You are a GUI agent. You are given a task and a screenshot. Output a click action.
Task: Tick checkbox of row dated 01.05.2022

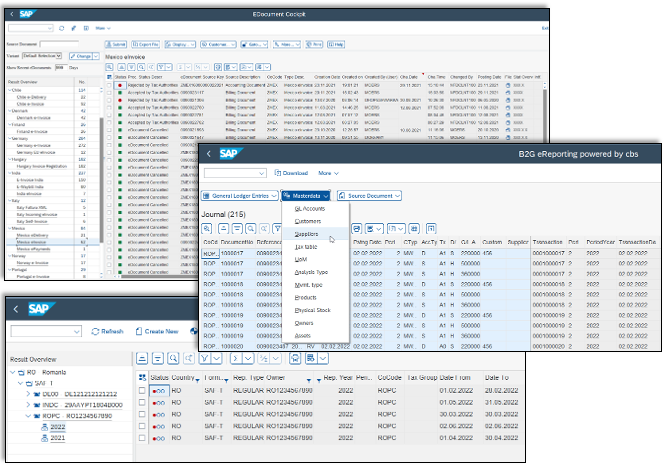tap(142, 402)
